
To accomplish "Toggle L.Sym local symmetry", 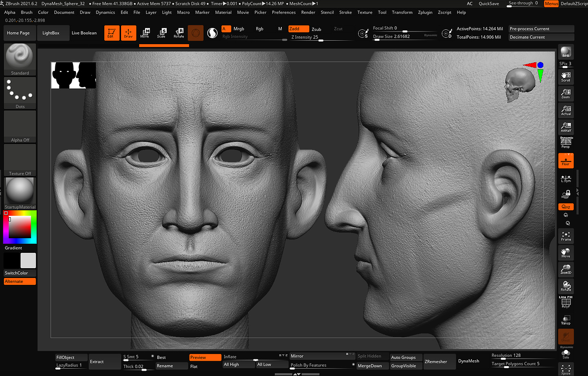I will 566,178.
